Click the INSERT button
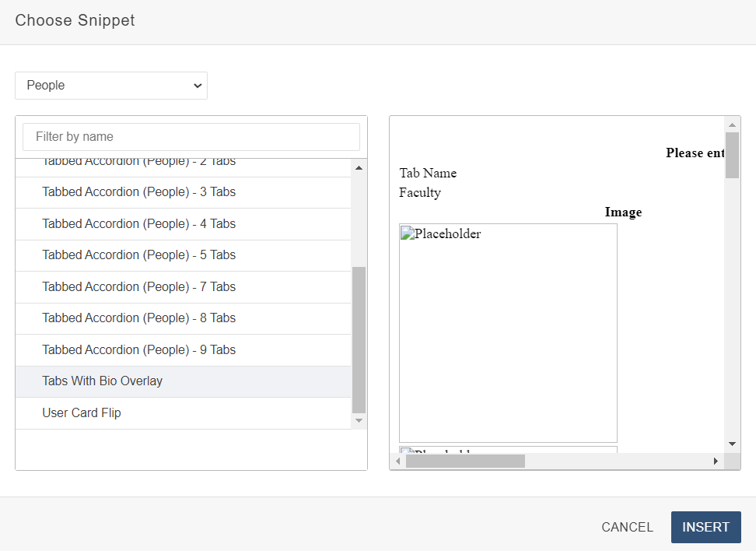This screenshot has width=756, height=551. [705, 527]
